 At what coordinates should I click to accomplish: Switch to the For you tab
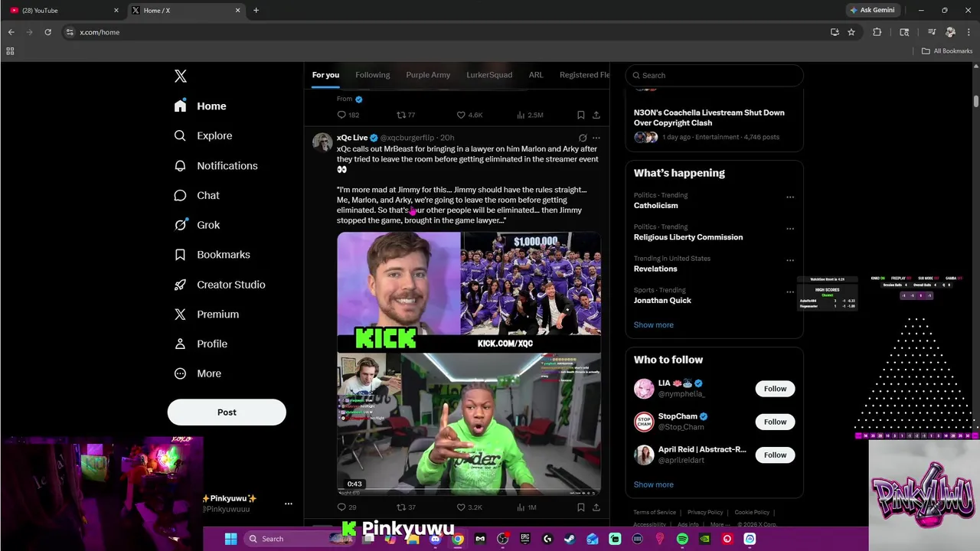point(325,75)
